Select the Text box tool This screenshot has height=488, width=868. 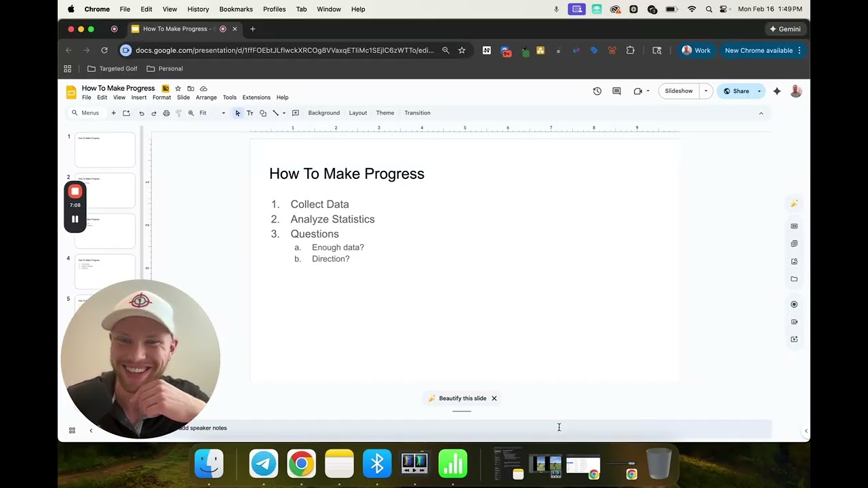(x=250, y=113)
